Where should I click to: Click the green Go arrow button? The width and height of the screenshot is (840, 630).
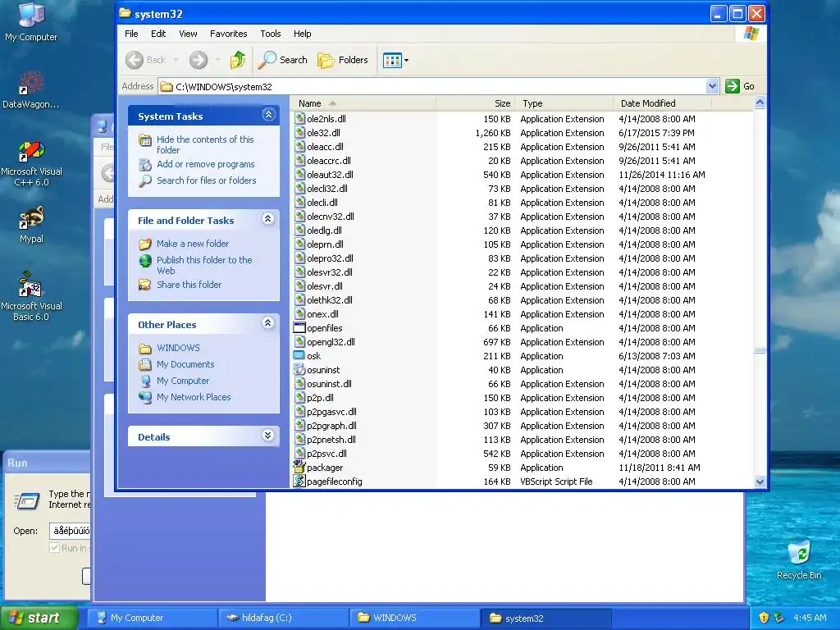(733, 85)
